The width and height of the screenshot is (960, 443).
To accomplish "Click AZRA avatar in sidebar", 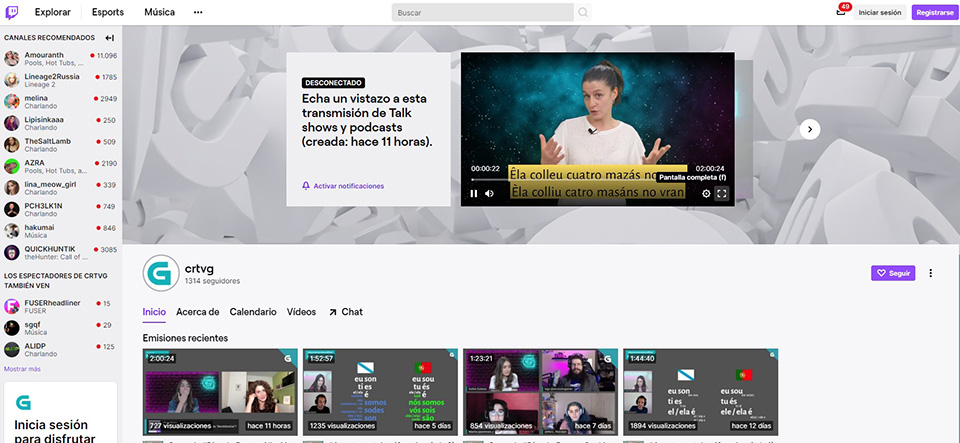I will pyautogui.click(x=12, y=166).
